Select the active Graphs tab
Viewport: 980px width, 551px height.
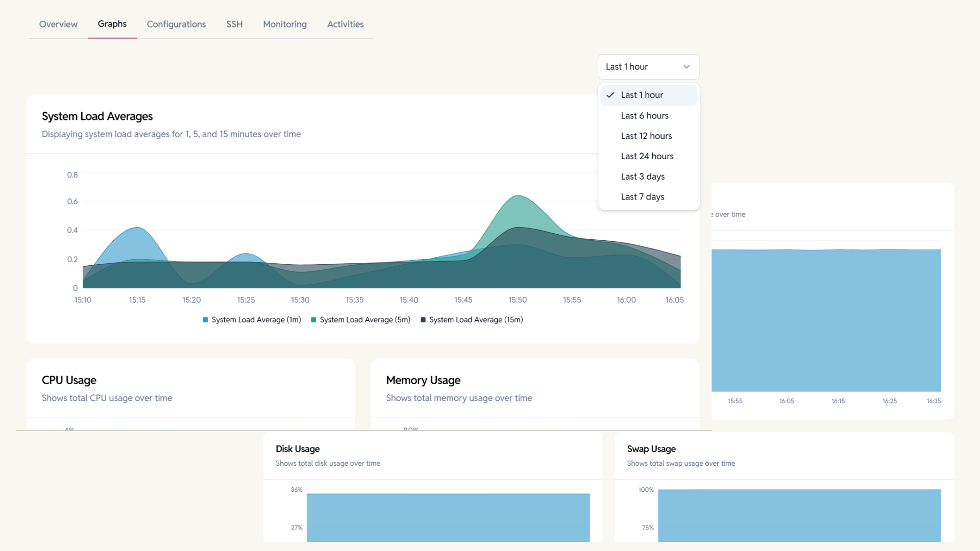coord(112,24)
